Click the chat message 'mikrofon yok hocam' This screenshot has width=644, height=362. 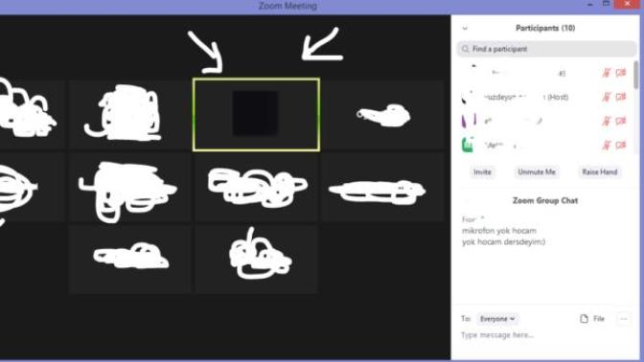pyautogui.click(x=499, y=231)
